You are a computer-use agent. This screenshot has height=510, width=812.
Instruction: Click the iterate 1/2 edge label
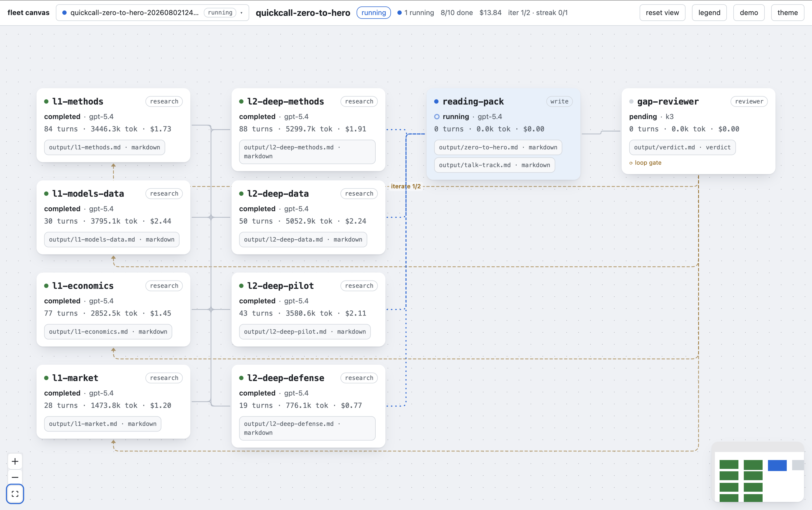click(x=405, y=186)
